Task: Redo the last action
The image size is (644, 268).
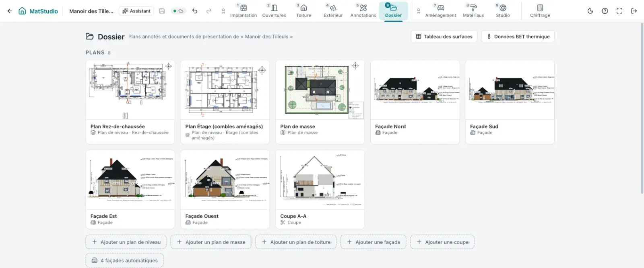Action: coord(208,11)
